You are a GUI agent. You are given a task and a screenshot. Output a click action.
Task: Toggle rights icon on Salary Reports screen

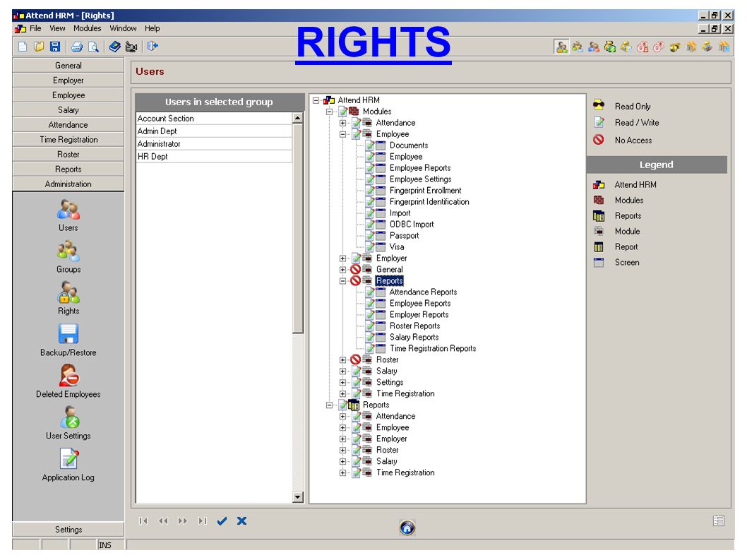coord(370,337)
